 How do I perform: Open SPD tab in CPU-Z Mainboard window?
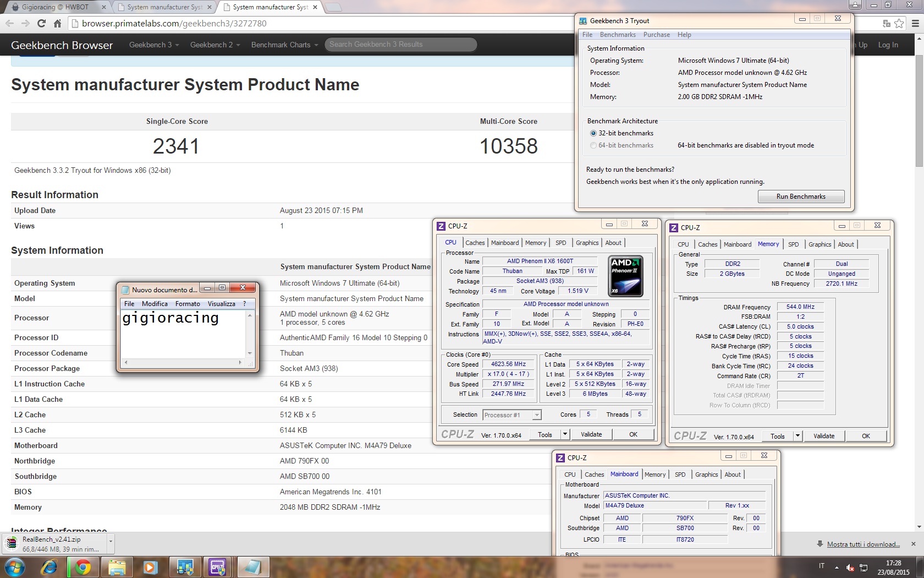[x=680, y=475]
